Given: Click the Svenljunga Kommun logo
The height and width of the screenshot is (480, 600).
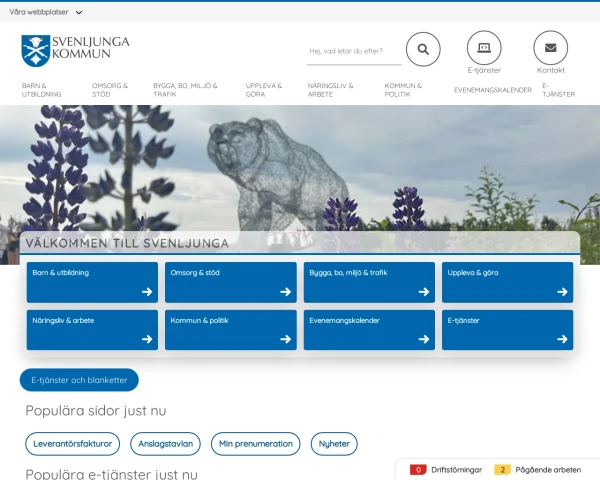Looking at the screenshot, I should 76,47.
